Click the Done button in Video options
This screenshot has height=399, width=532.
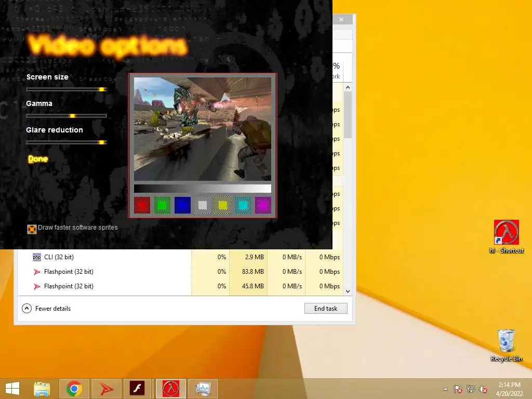coord(37,159)
